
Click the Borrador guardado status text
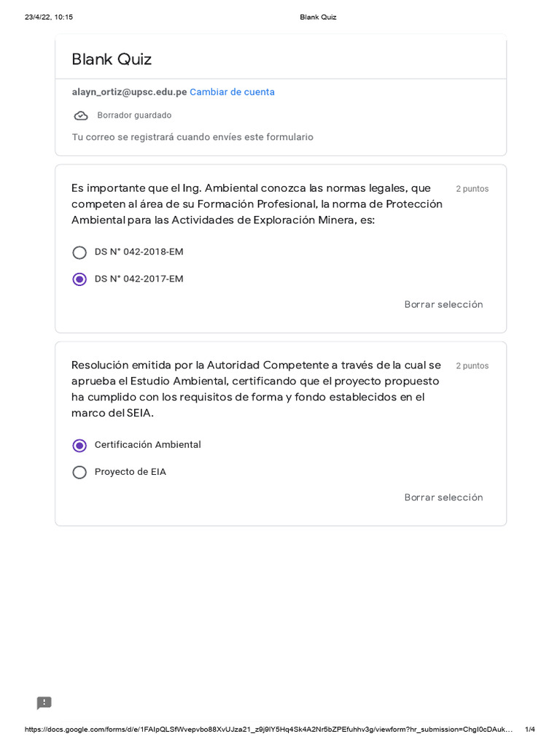(x=134, y=115)
